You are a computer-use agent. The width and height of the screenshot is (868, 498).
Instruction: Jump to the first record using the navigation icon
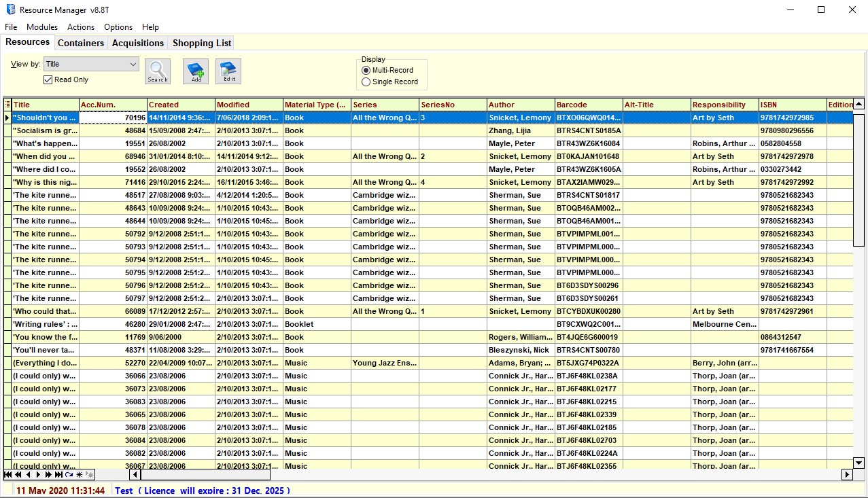[8, 475]
